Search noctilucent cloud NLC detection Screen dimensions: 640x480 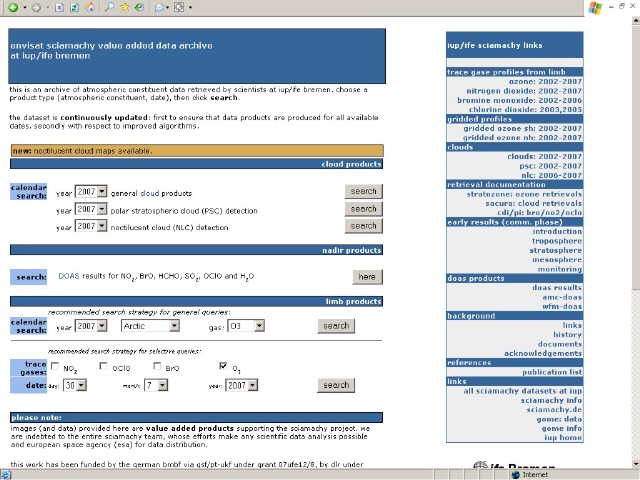pyautogui.click(x=364, y=226)
